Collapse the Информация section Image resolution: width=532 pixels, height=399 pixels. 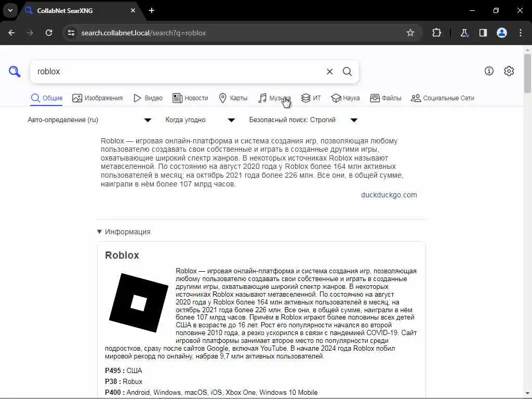point(124,232)
